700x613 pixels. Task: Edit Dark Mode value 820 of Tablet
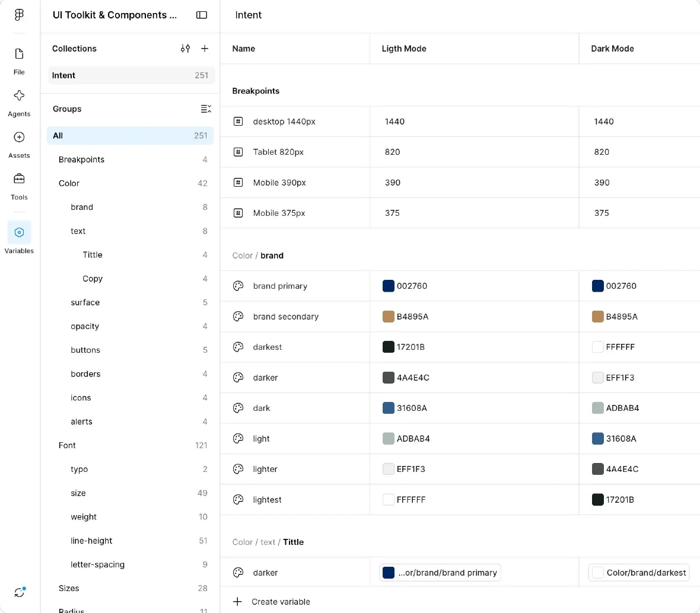pos(639,152)
